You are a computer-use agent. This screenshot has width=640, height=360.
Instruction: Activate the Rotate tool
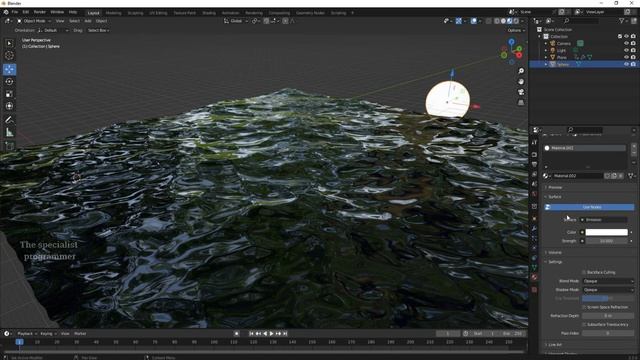point(9,82)
